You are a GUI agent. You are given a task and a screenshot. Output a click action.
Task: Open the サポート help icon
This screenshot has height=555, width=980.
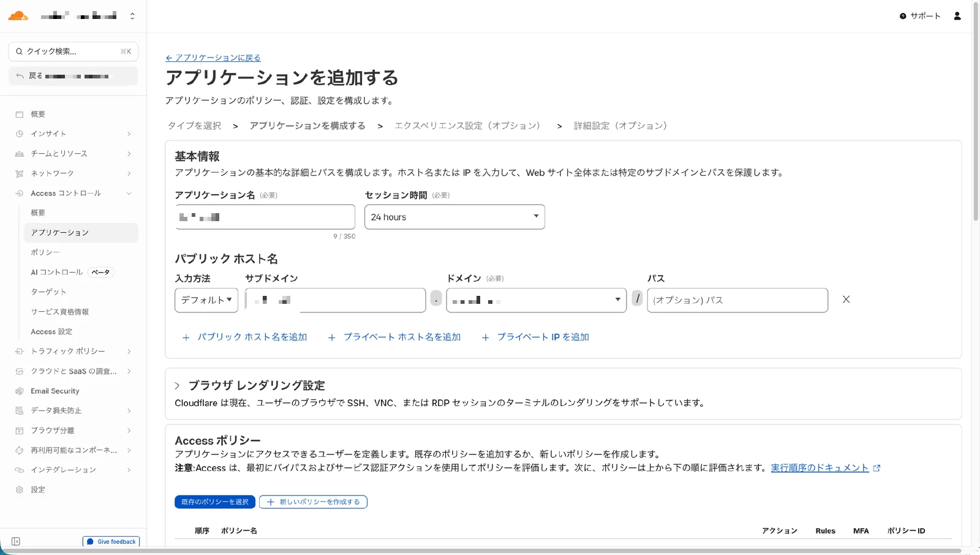click(903, 17)
